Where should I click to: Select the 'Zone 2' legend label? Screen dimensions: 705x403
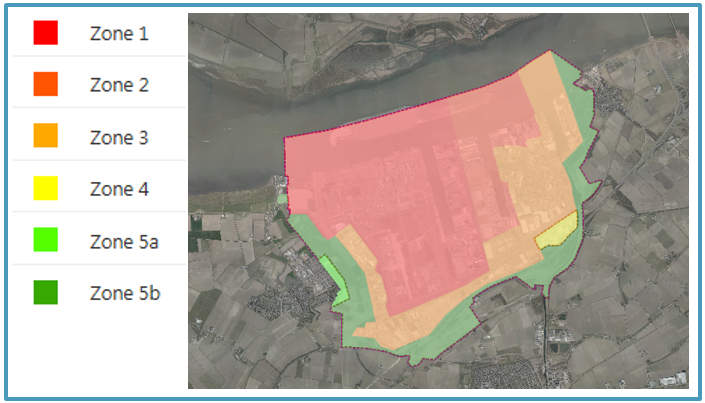pos(119,85)
